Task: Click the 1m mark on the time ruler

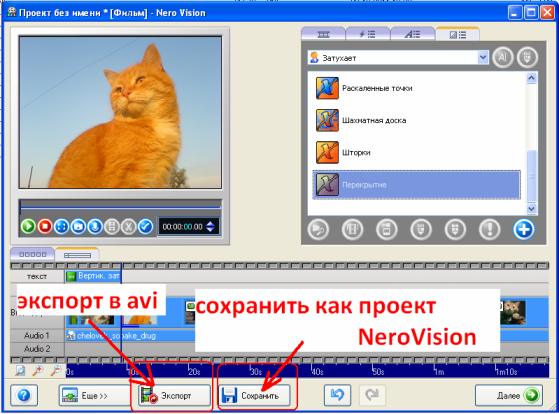Action: tap(439, 372)
